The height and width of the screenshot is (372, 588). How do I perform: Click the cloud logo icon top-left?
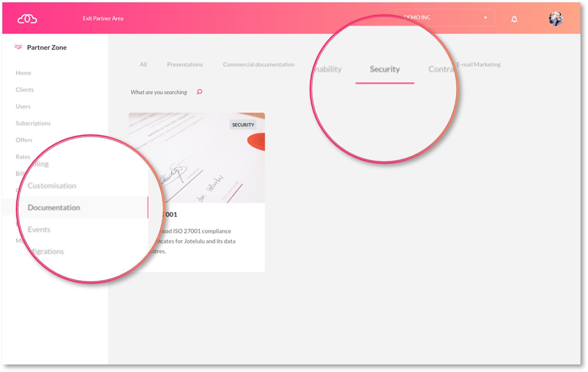(x=26, y=18)
